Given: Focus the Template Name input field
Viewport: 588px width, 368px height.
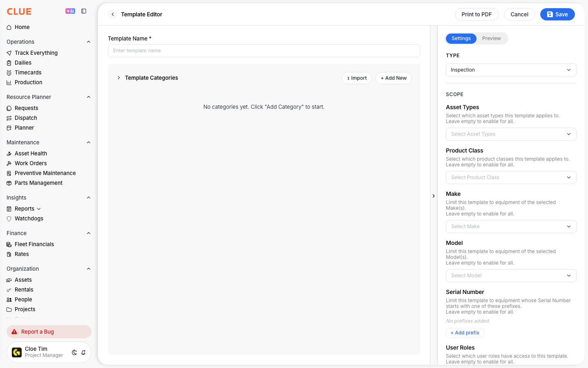Looking at the screenshot, I should 264,51.
